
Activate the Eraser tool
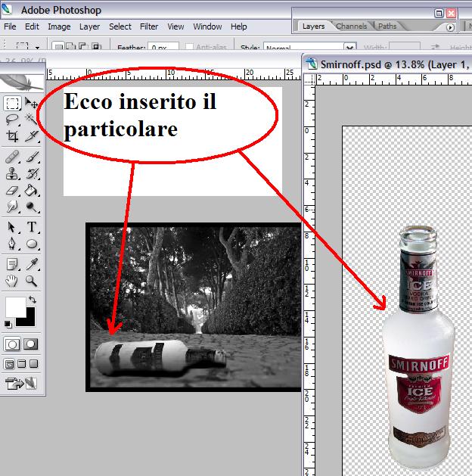point(12,191)
